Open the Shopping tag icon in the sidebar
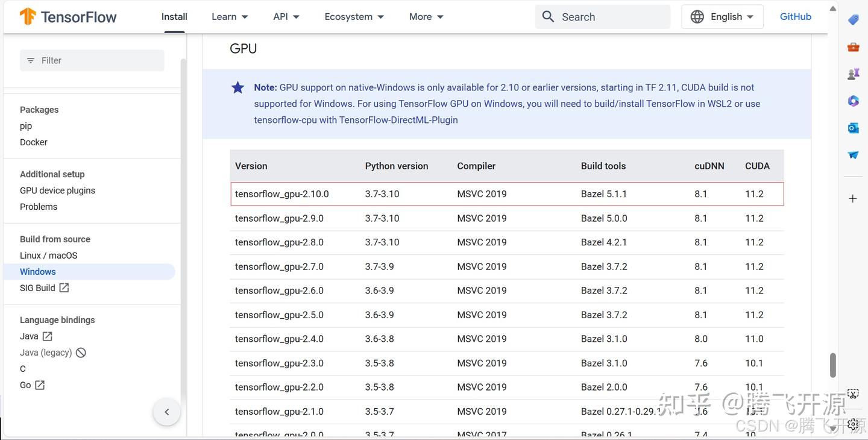This screenshot has height=440, width=868. [x=853, y=19]
